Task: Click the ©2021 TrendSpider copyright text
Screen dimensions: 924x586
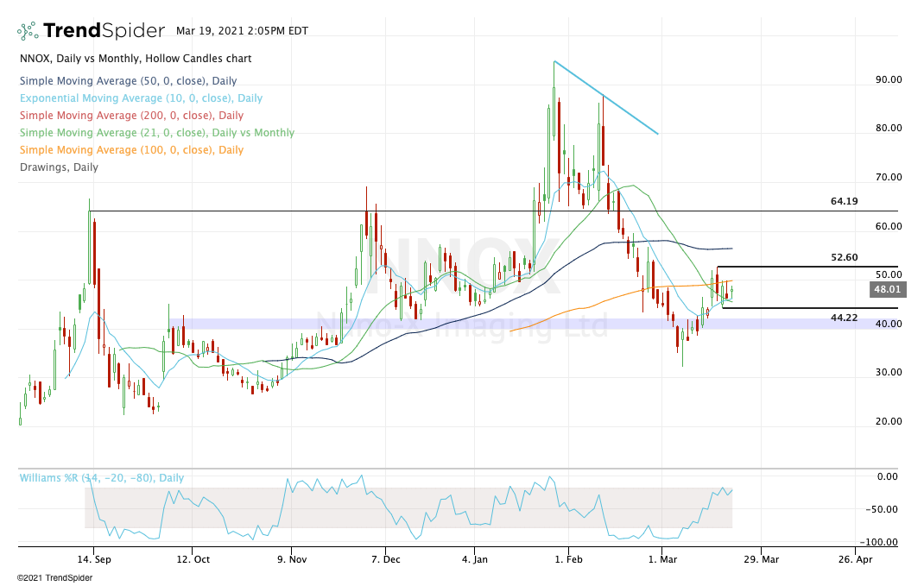Action: point(54,578)
